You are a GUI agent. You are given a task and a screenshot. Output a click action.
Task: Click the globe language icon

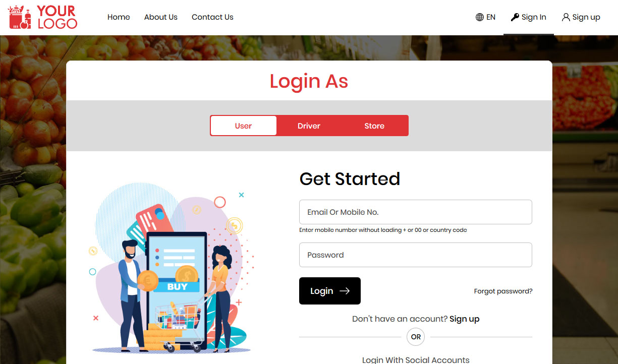pos(480,17)
